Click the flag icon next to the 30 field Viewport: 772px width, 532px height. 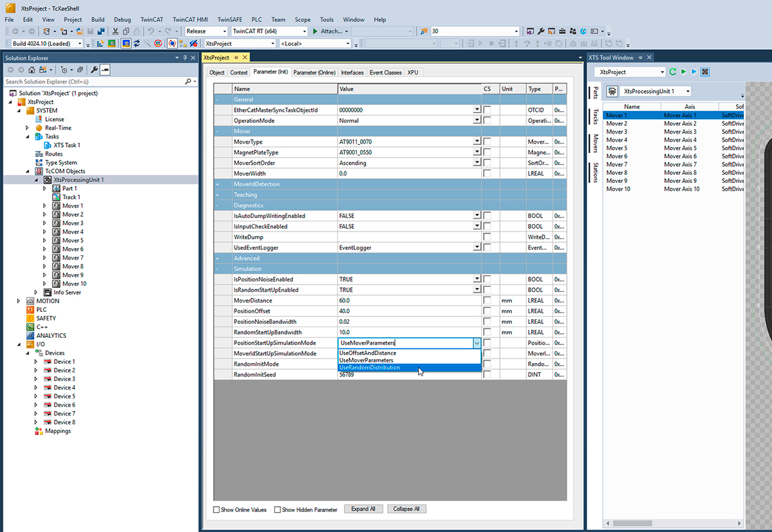(423, 31)
